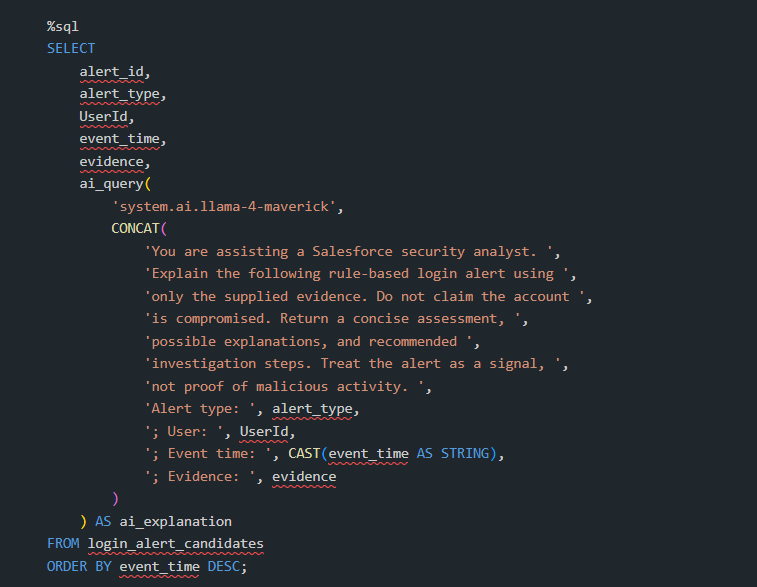Click the 'possible explanations, and recommended' string
Viewport: 757px width, 587px height.
point(308,341)
